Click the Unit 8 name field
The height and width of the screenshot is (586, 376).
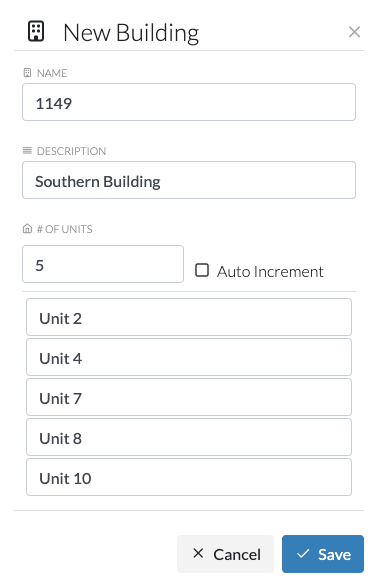click(x=189, y=437)
